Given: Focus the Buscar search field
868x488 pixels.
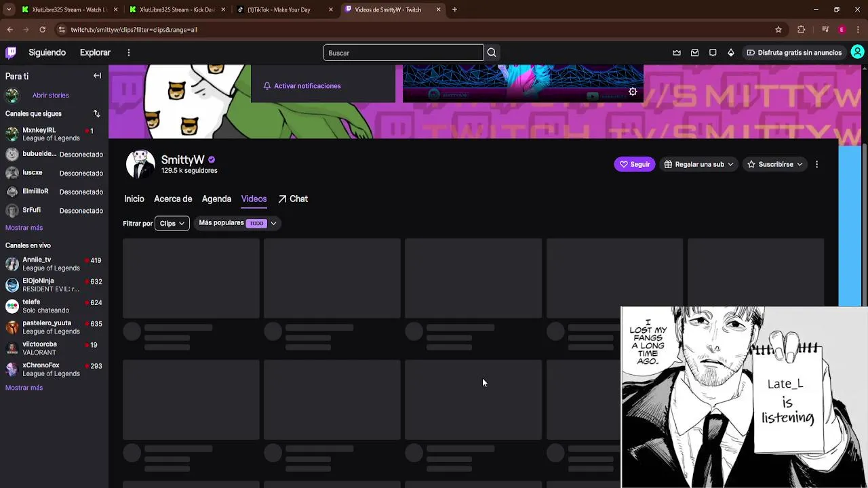Looking at the screenshot, I should tap(403, 53).
